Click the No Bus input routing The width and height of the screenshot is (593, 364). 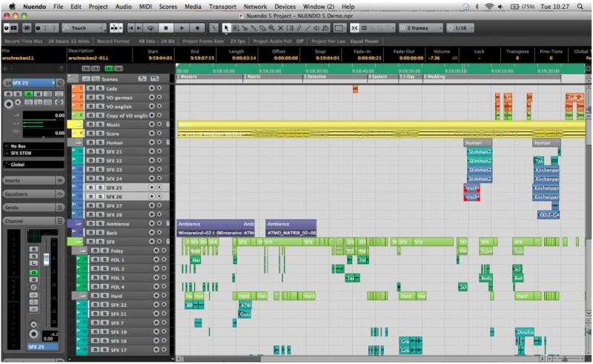pyautogui.click(x=33, y=146)
